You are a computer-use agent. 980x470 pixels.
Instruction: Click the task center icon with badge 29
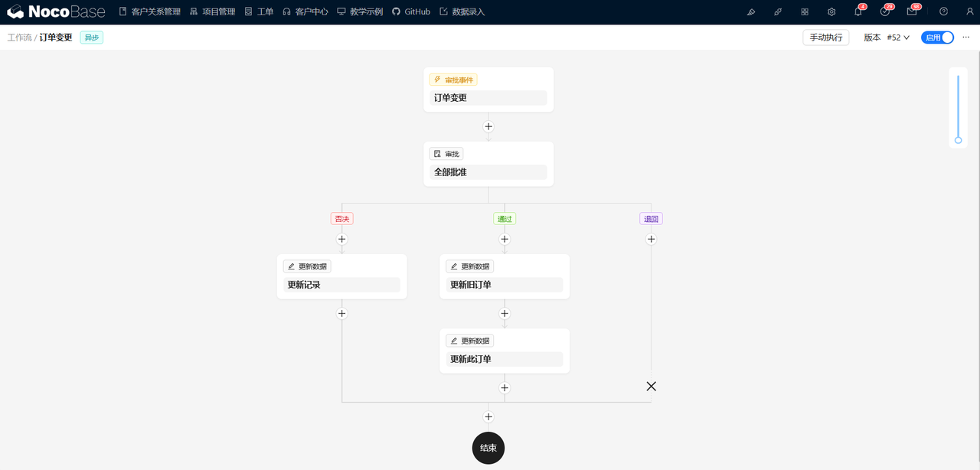[x=884, y=11]
